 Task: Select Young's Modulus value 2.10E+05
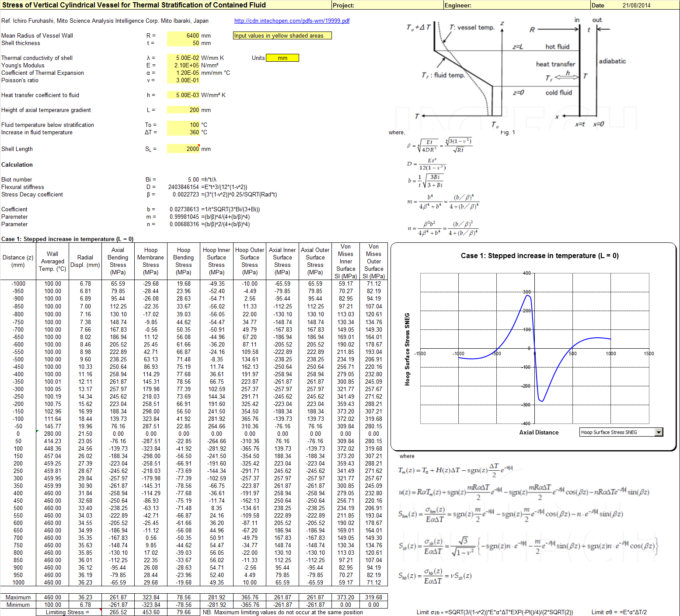183,65
